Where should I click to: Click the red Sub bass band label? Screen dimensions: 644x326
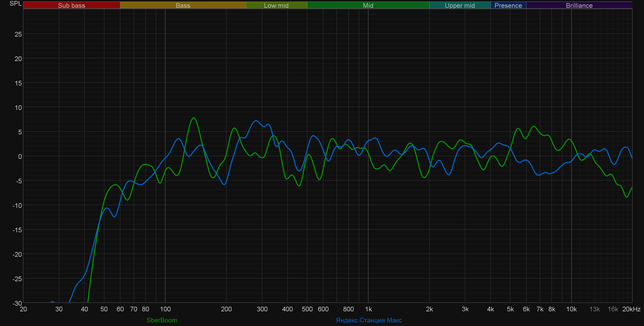point(71,5)
